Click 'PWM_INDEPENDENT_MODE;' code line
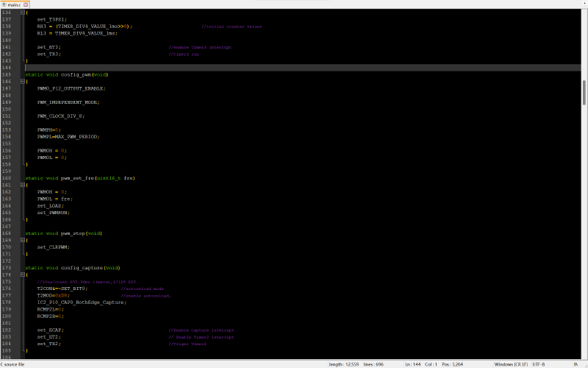Screen dimensions: 588x368 (x=68, y=102)
